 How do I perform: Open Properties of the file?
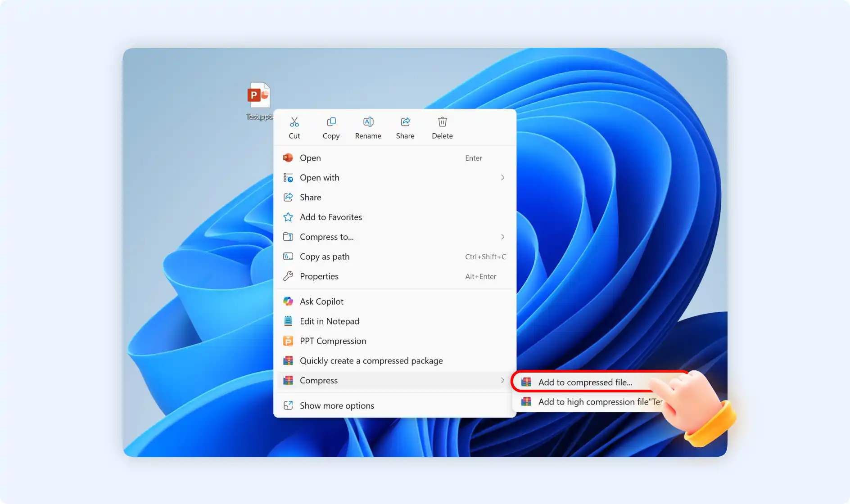click(x=395, y=276)
